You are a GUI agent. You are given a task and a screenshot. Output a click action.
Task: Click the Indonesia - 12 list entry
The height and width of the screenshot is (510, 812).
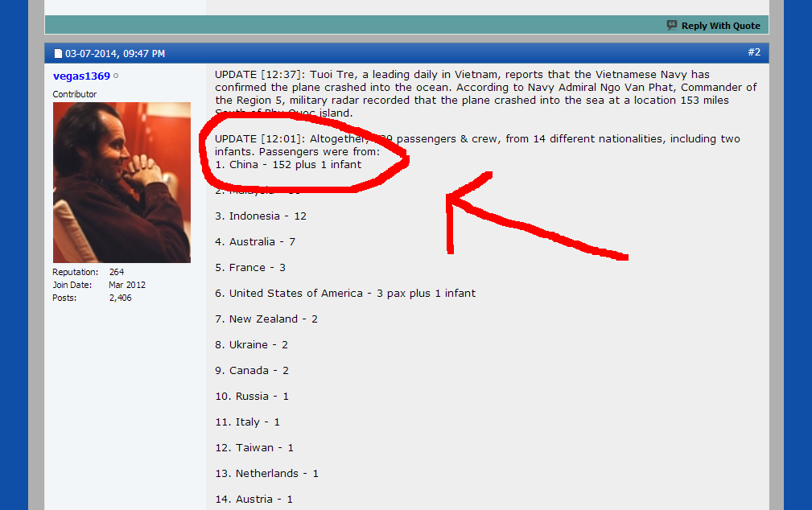[261, 216]
